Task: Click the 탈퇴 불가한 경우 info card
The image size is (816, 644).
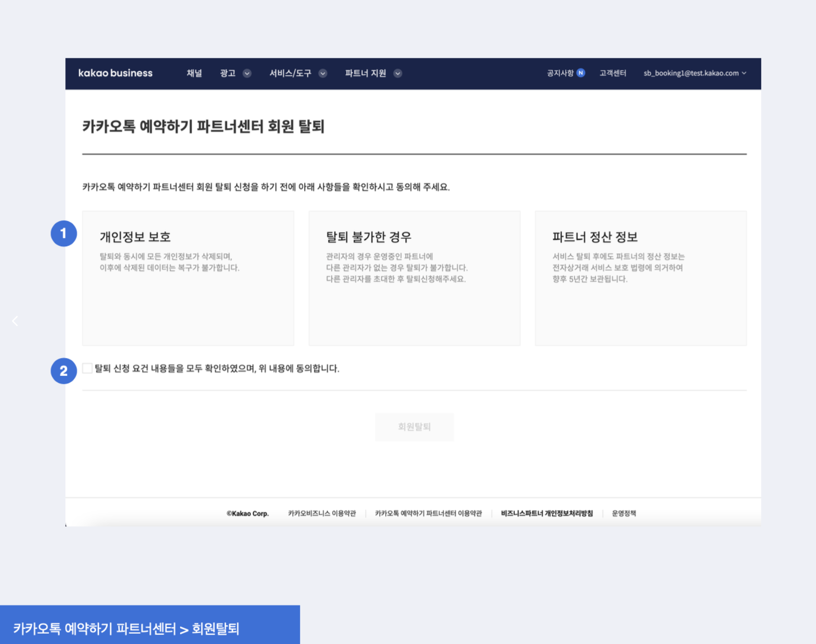Action: tap(414, 278)
